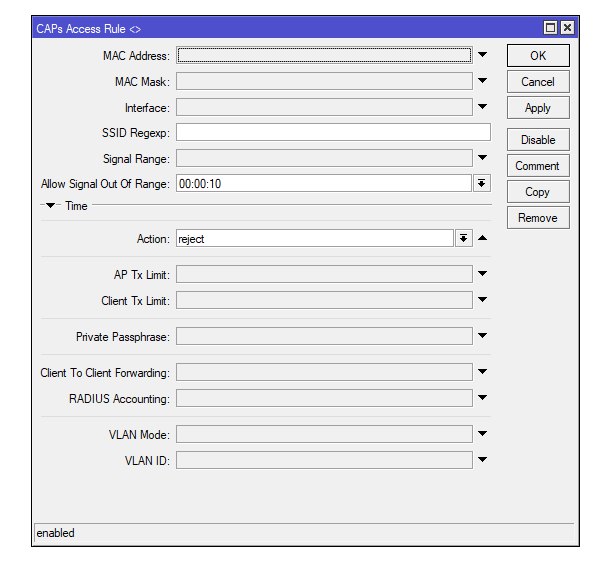Expand the Signal Range field arrow
This screenshot has height=578, width=615.
[x=482, y=158]
